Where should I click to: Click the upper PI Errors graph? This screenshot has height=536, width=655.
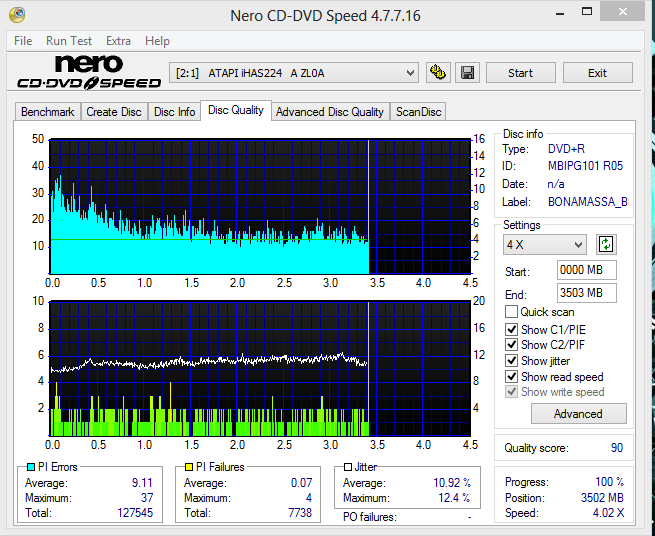[260, 206]
